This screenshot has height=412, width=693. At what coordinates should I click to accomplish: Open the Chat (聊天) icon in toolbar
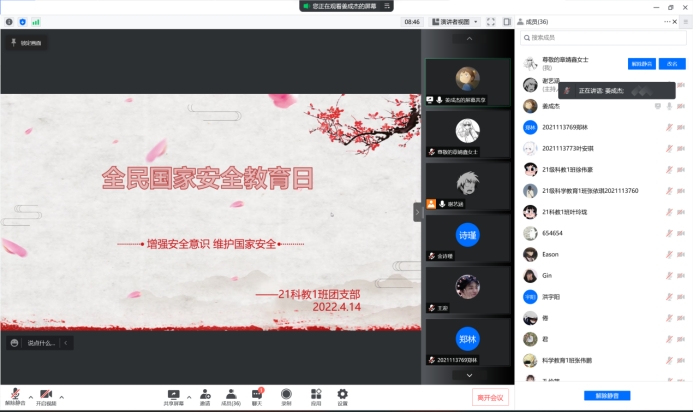[257, 395]
